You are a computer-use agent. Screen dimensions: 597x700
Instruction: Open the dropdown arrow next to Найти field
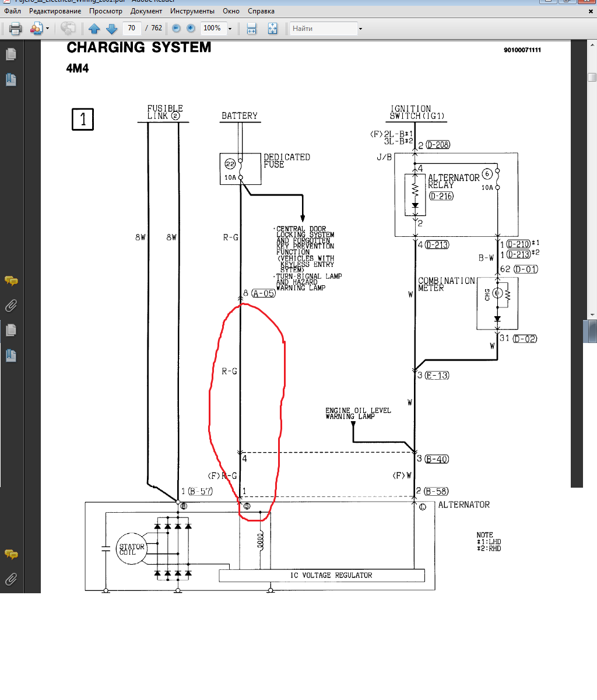point(360,29)
